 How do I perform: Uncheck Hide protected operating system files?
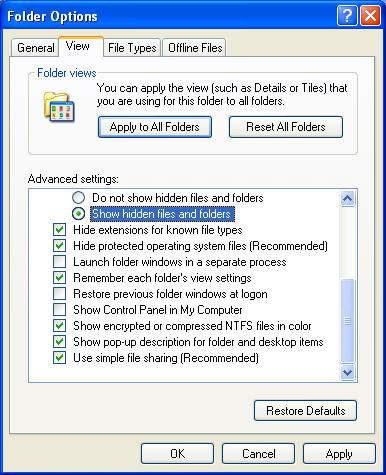pyautogui.click(x=59, y=246)
